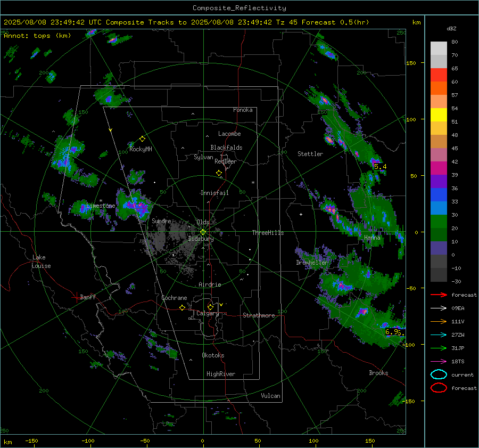Click the Composite_Reflectivity title
This screenshot has height=448, width=479.
point(240,8)
